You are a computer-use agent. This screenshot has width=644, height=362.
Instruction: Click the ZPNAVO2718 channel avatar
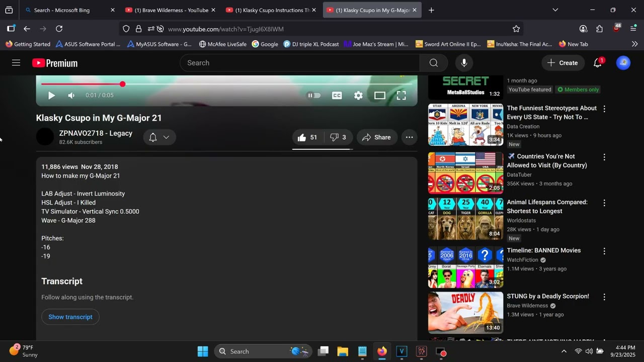coord(45,137)
